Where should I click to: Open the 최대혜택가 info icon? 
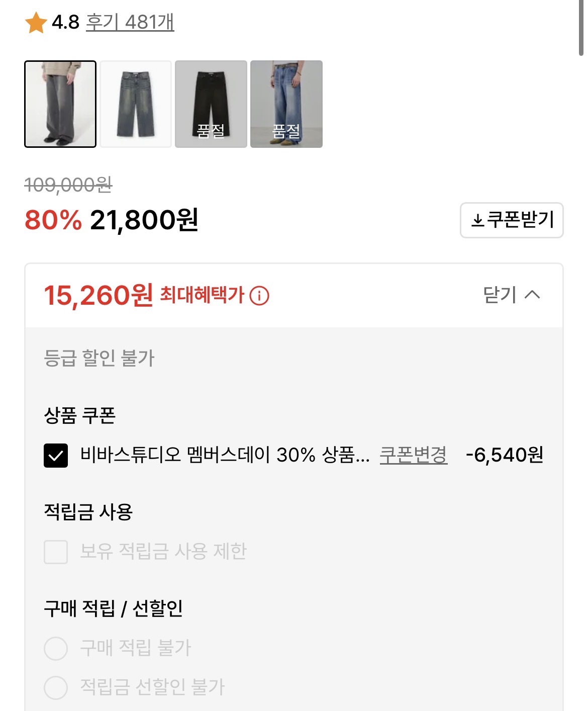(259, 296)
